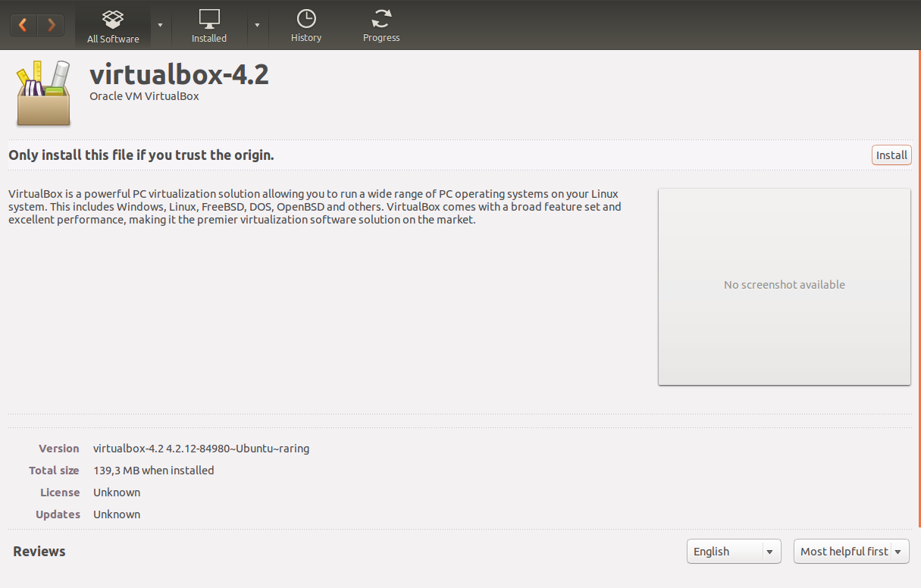
Task: Go forward with the right arrow button
Action: 51,25
